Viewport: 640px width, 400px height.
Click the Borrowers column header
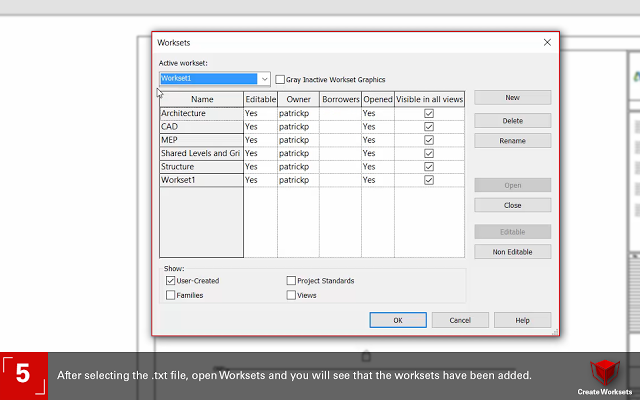pos(341,99)
